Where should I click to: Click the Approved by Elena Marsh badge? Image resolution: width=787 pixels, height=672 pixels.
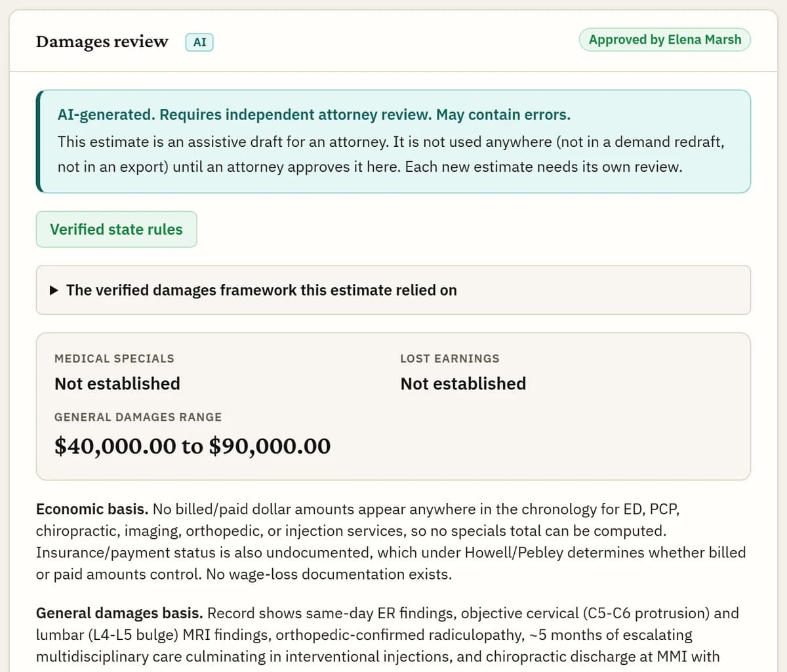(x=664, y=40)
